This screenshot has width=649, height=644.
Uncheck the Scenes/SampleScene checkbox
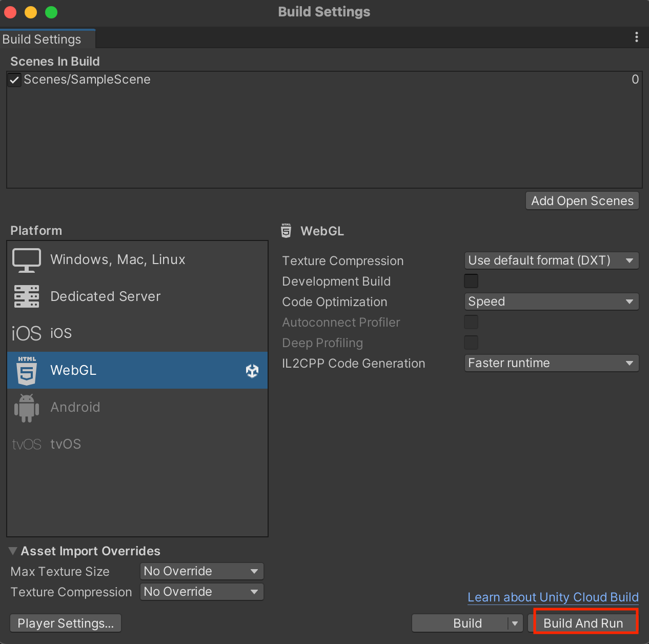point(14,79)
